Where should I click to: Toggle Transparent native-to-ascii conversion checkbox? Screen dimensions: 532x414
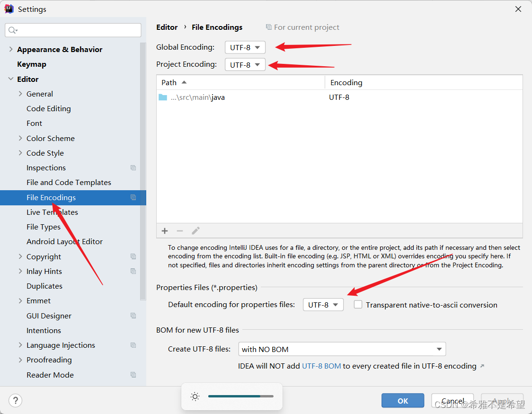click(358, 305)
